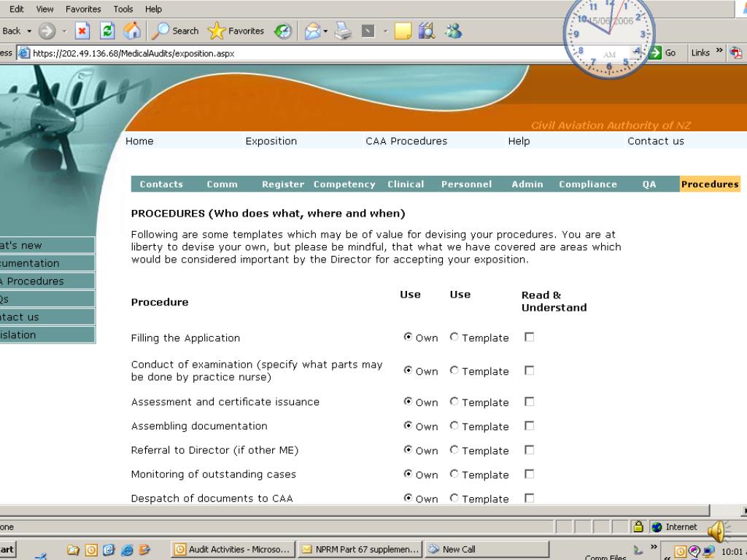Open the Edit menu
This screenshot has width=747, height=560.
coord(17,9)
